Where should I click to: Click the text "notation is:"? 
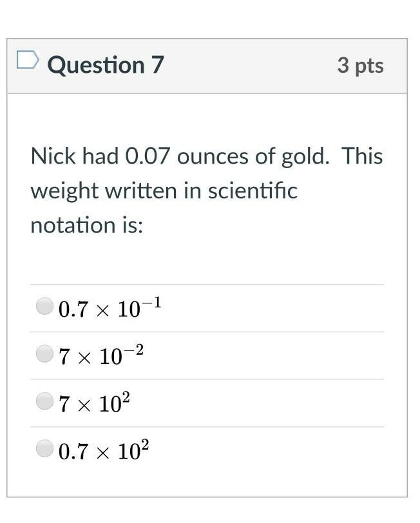(86, 225)
